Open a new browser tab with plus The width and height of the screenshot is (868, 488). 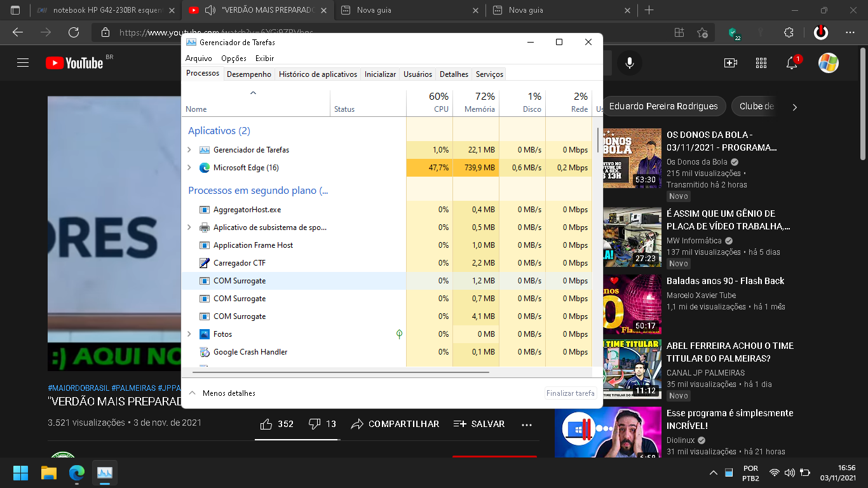pos(649,10)
